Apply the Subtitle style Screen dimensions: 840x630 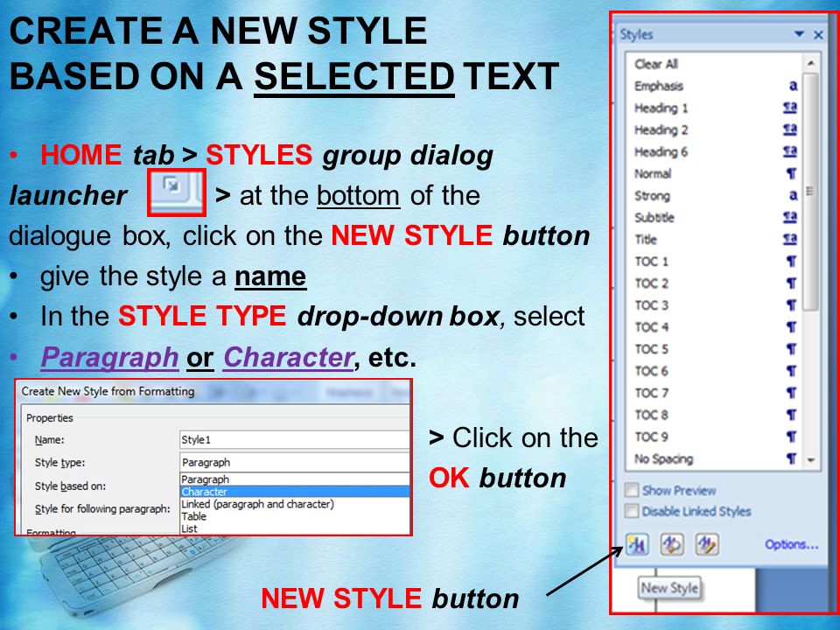716,218
